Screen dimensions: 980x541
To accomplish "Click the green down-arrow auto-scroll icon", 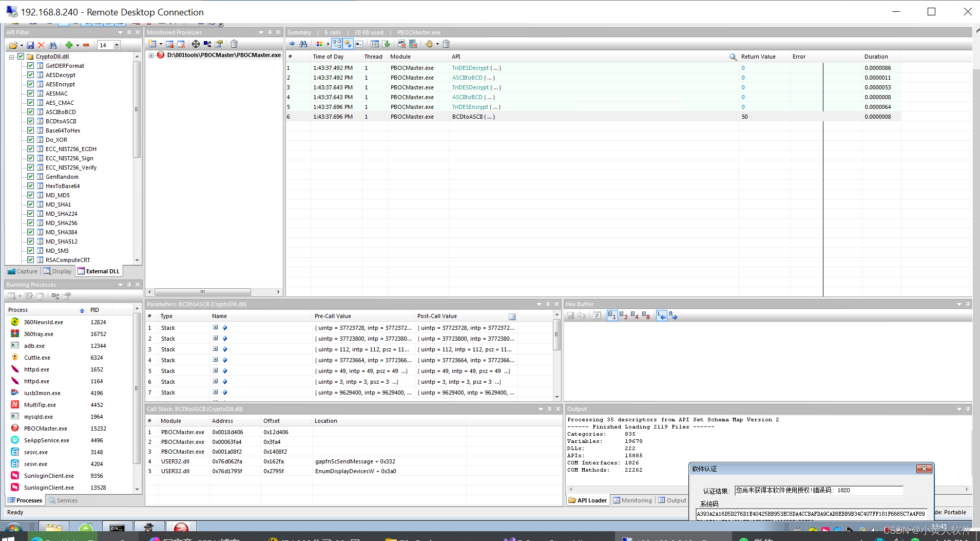I will [387, 44].
